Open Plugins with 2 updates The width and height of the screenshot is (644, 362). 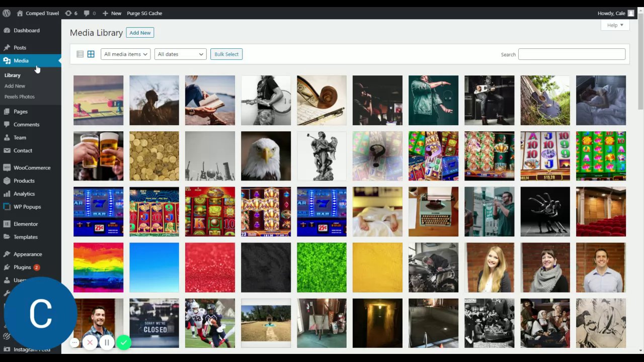point(31,267)
